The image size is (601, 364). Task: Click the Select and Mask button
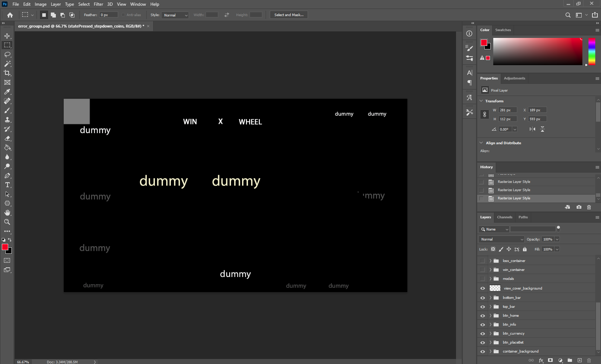[x=289, y=15]
